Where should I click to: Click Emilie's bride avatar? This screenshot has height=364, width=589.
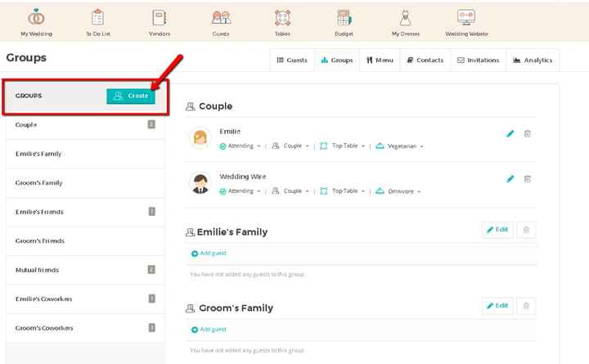[200, 138]
